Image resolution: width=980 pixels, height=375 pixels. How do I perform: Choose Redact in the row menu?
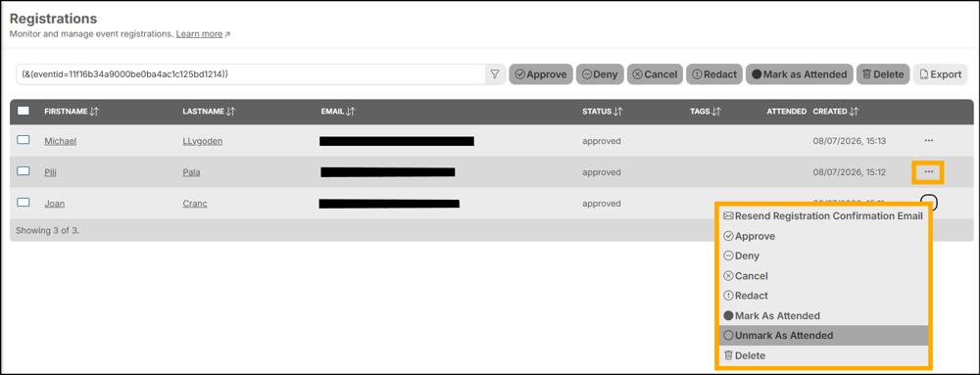[x=823, y=296]
